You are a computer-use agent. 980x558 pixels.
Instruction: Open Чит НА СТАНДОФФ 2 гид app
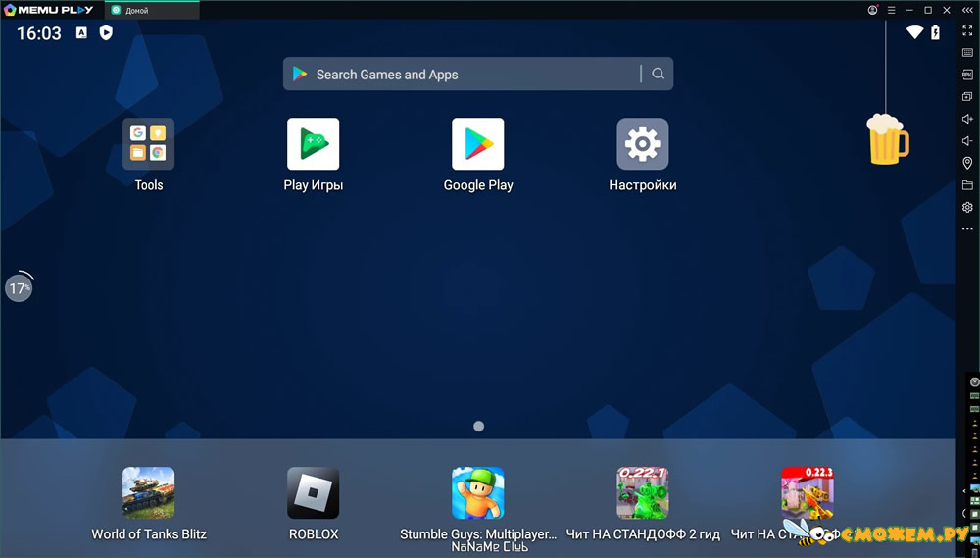(643, 493)
